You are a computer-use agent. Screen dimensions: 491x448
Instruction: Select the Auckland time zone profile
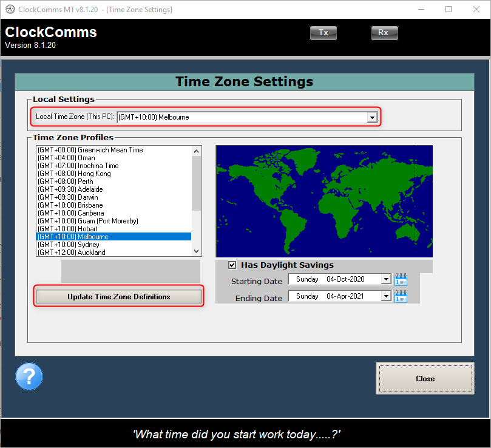[x=114, y=253]
